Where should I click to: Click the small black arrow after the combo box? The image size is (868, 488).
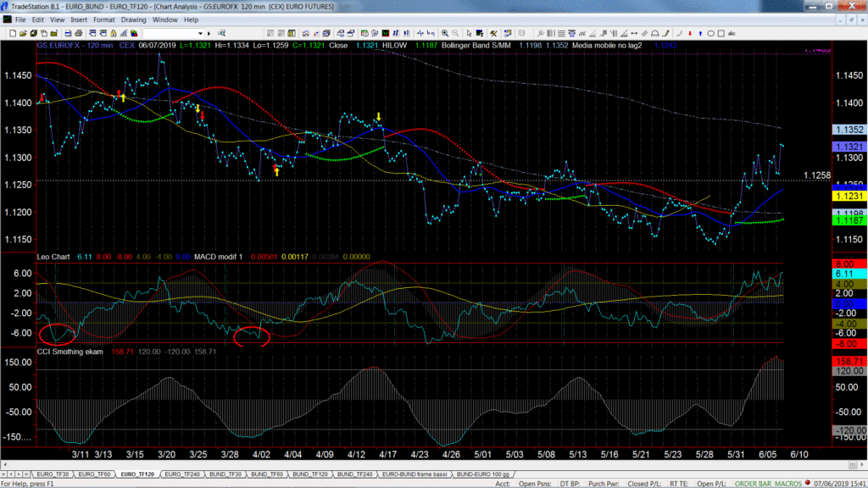(x=209, y=33)
